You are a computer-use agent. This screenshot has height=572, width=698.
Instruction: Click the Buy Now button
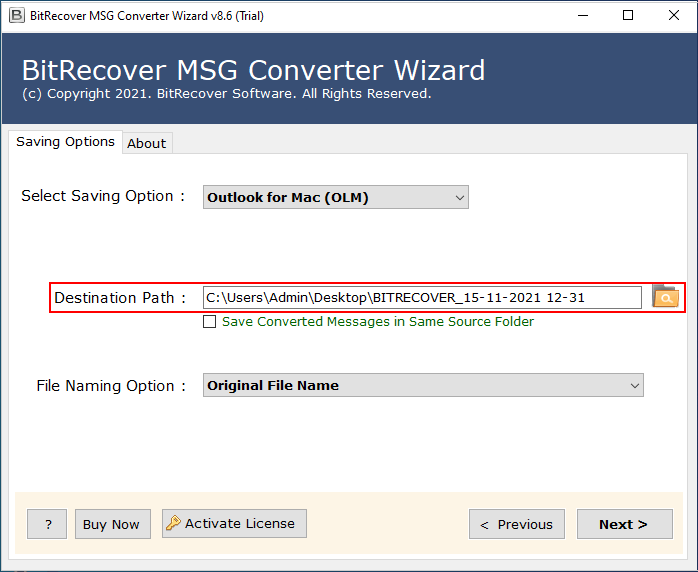point(111,524)
